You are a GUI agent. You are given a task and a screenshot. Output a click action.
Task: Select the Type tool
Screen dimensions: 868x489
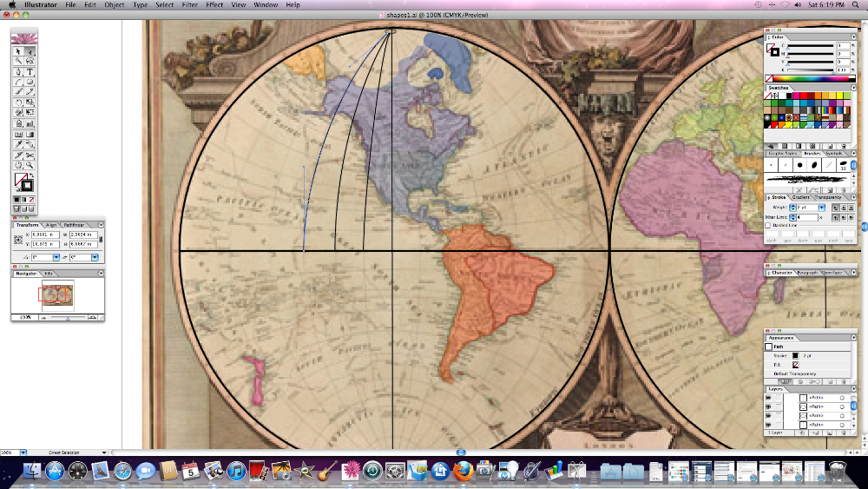[30, 72]
